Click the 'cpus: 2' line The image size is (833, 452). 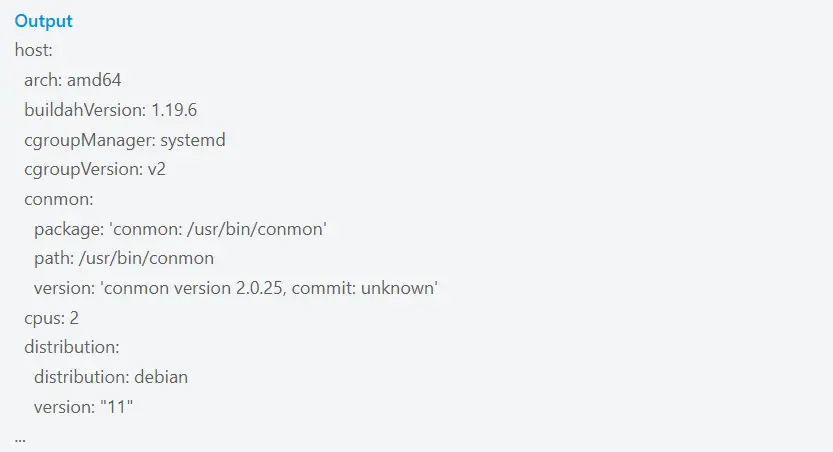coord(52,318)
